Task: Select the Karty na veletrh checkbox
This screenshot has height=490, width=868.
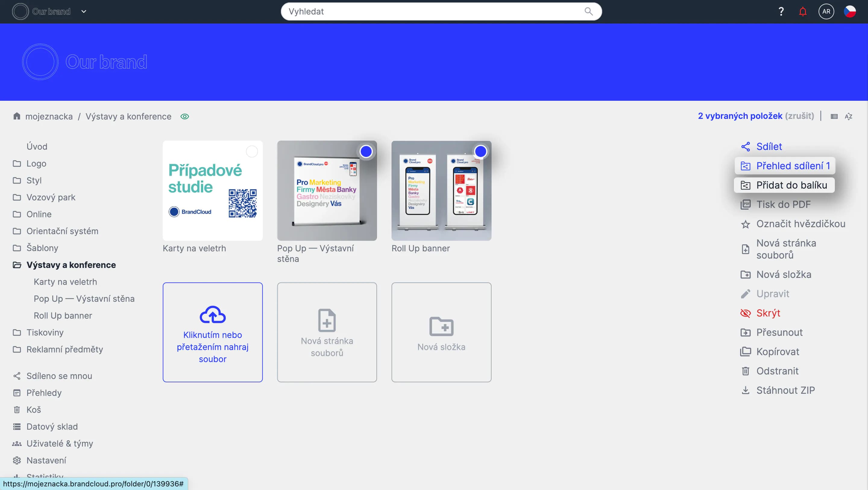Action: [252, 152]
